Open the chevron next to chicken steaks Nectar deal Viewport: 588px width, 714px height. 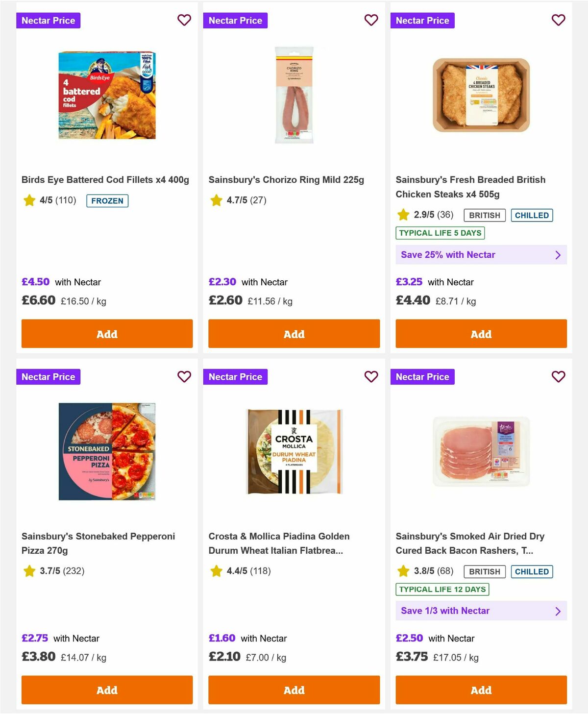[x=558, y=255]
